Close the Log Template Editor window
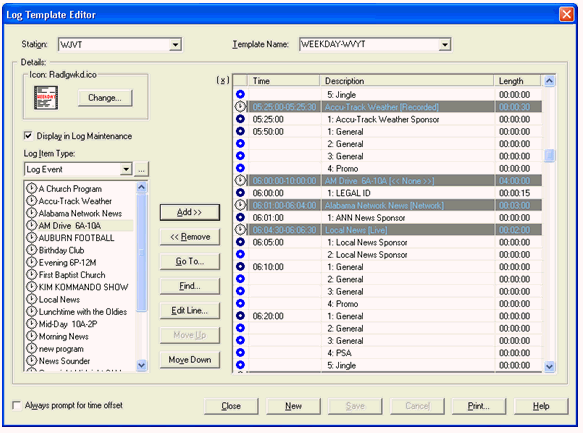This screenshot has width=583, height=433. pos(567,14)
